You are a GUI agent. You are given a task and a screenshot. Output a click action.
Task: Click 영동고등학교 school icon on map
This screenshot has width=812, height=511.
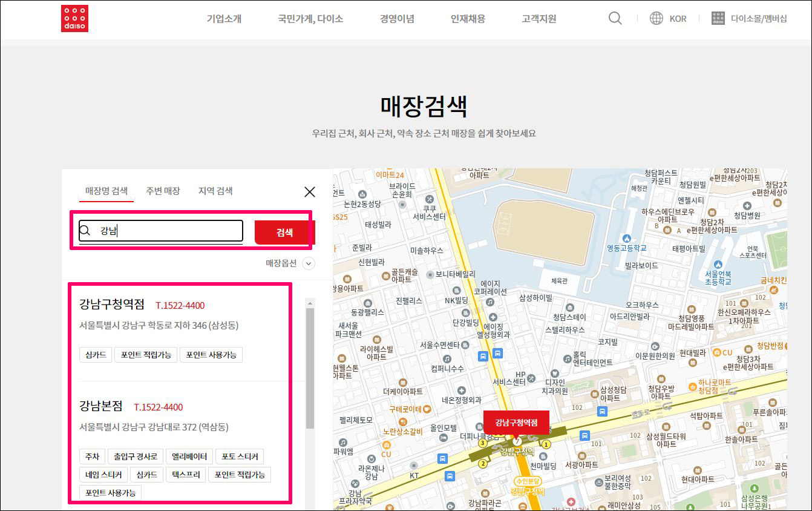pyautogui.click(x=626, y=238)
